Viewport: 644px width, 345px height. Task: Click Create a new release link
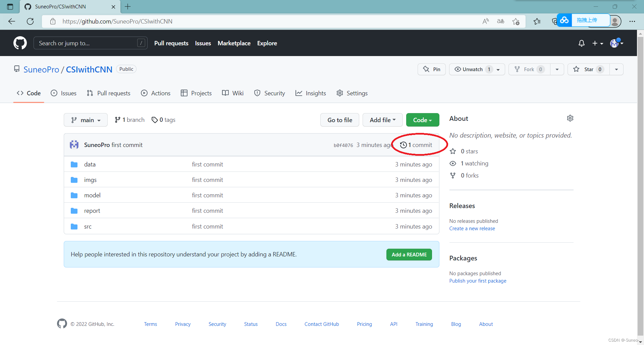pyautogui.click(x=472, y=229)
